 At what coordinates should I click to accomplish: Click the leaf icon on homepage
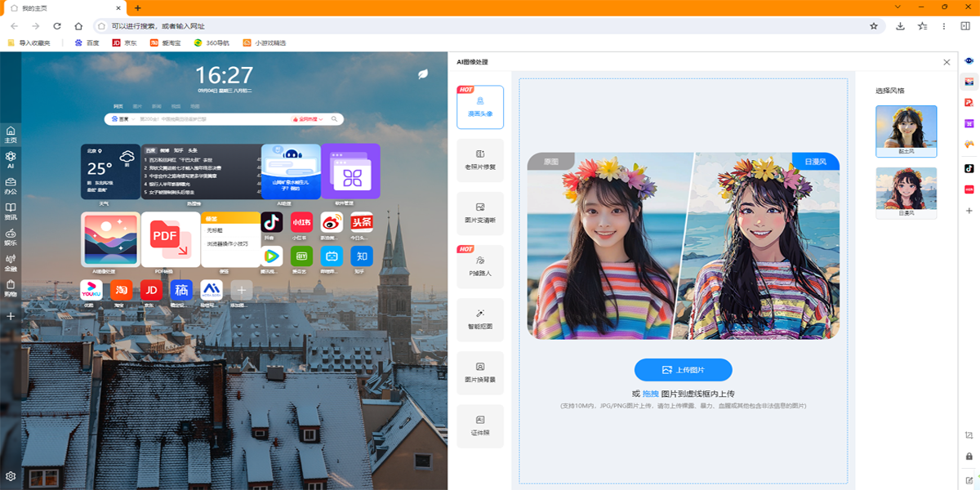(x=423, y=74)
